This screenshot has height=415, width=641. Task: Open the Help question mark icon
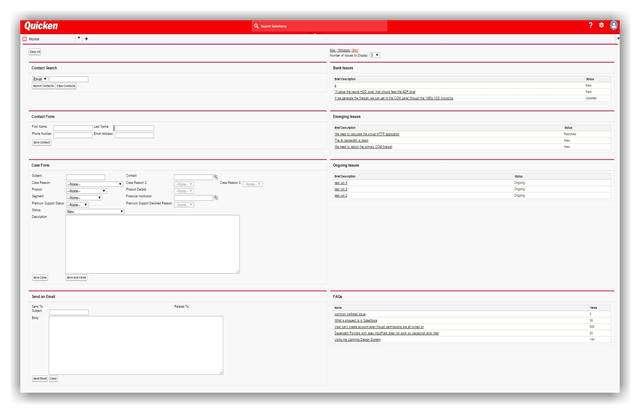pyautogui.click(x=590, y=25)
